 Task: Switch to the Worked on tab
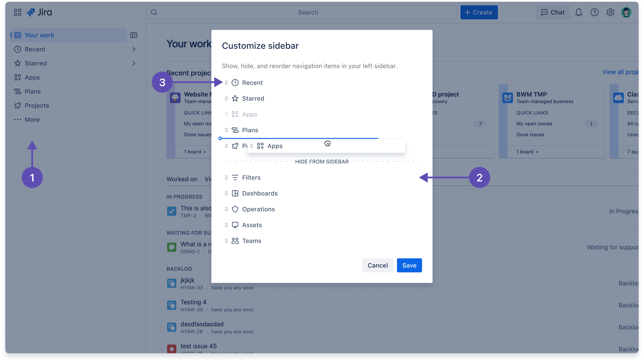click(182, 179)
